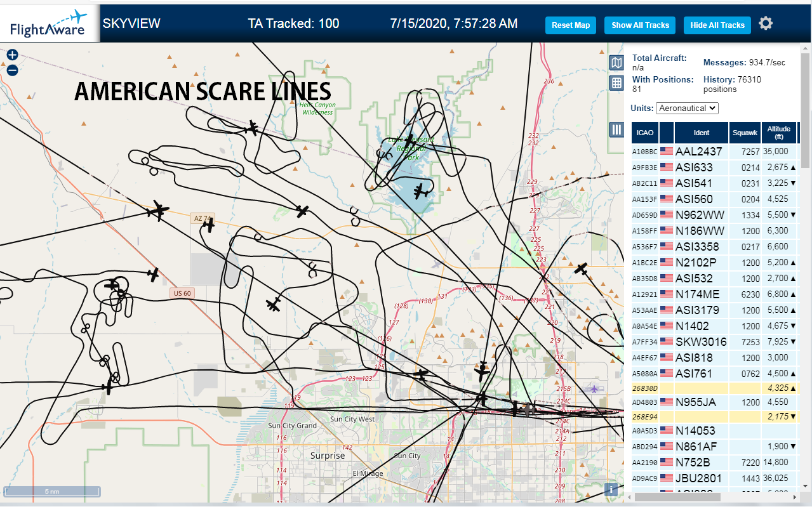Click the horizontal scrollbar under aircraft table
The height and width of the screenshot is (507, 812).
tap(676, 497)
